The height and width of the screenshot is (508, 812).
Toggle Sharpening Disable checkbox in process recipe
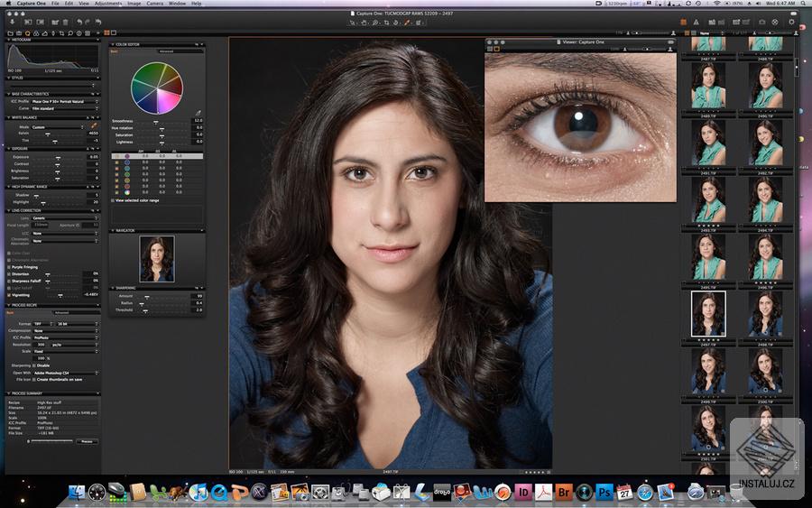(x=34, y=365)
